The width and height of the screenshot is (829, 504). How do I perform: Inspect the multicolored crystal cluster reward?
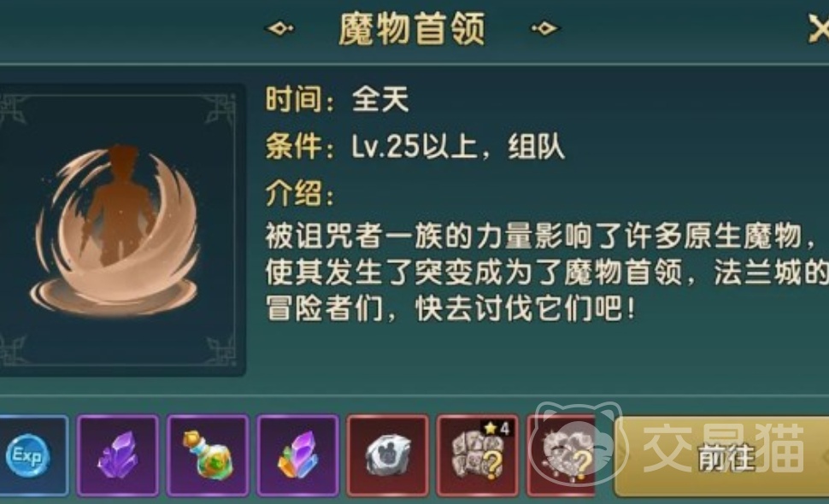click(297, 455)
